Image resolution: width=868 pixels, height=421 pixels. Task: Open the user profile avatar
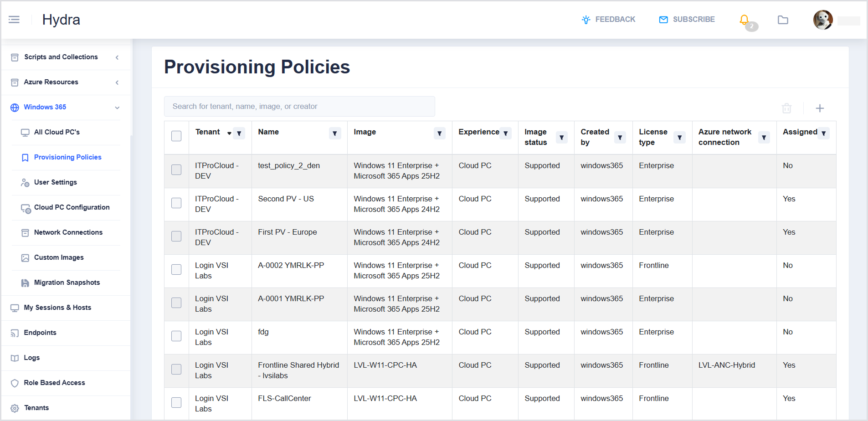coord(823,20)
